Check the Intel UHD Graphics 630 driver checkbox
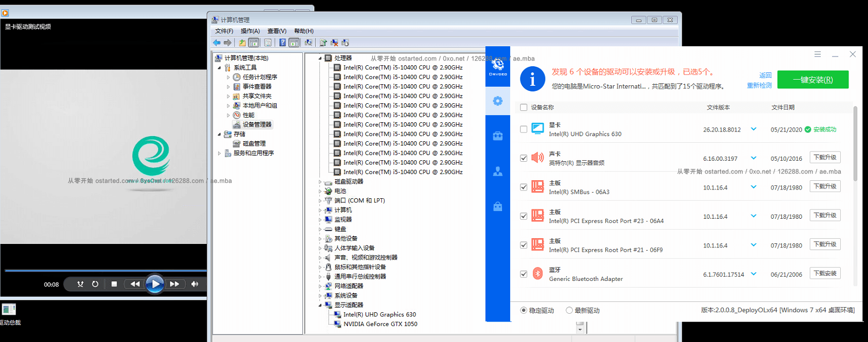This screenshot has height=342, width=868. (x=524, y=129)
